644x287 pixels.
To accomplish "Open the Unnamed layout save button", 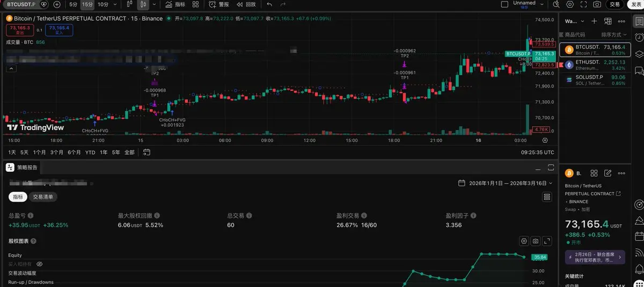I will (524, 4).
